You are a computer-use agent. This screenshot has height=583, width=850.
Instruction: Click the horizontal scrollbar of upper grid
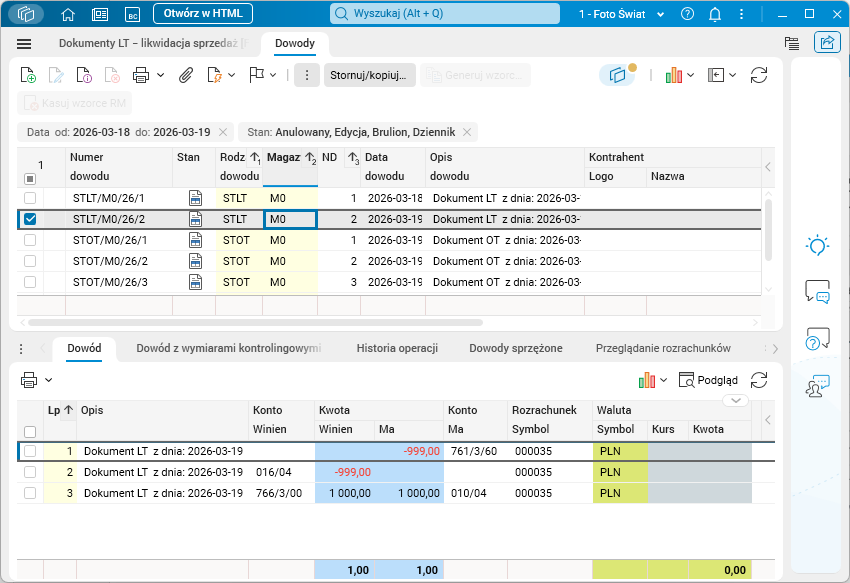(255, 323)
